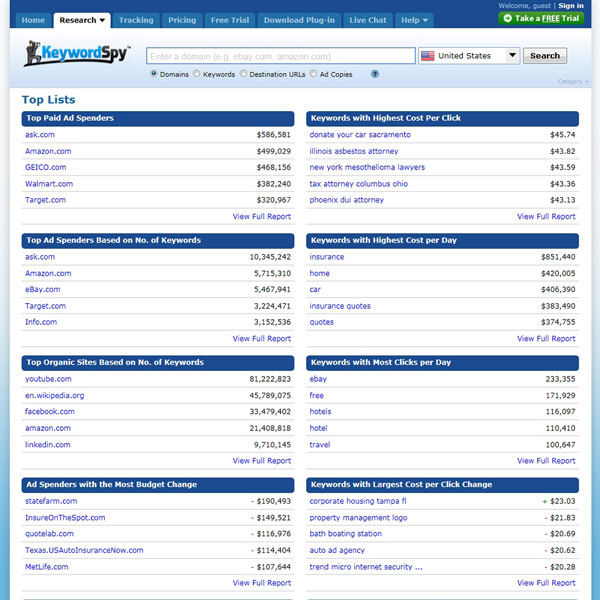Click the $586,581 value for ask.com
Viewport: 600px width, 600px height.
click(274, 135)
